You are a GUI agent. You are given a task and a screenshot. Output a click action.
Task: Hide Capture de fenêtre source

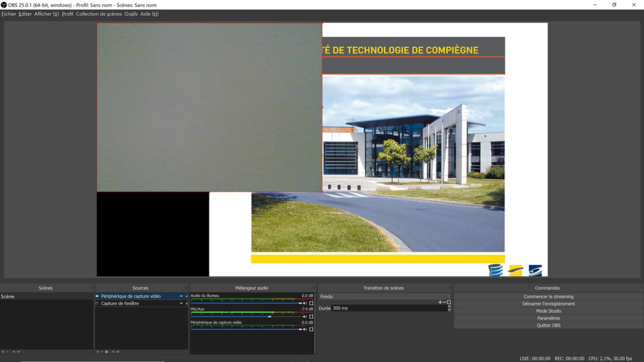(181, 304)
